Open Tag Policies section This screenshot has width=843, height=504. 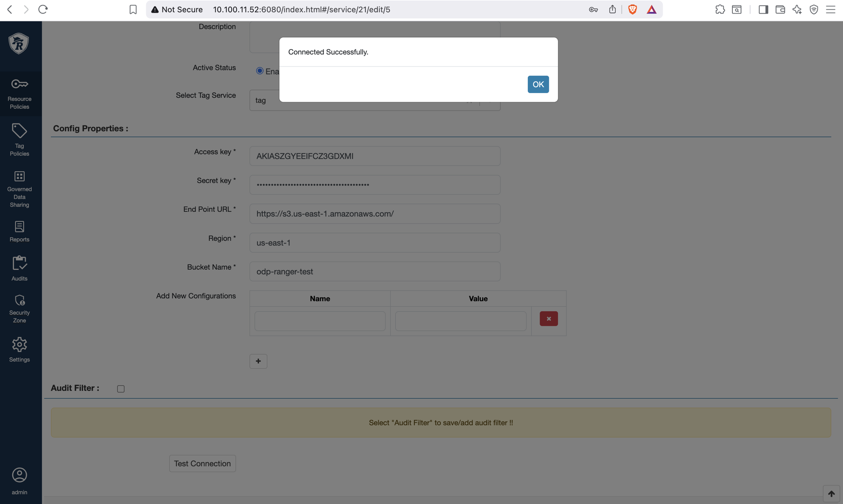[x=19, y=139]
